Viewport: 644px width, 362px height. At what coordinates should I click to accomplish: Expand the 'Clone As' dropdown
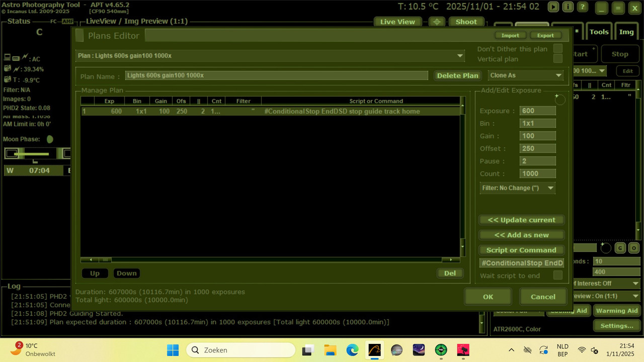click(x=559, y=75)
